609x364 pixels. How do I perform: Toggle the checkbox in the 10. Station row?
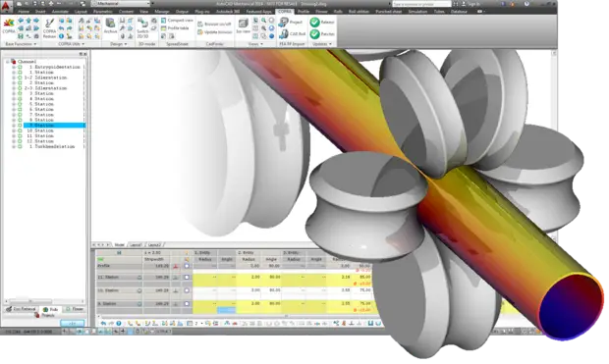tap(187, 290)
